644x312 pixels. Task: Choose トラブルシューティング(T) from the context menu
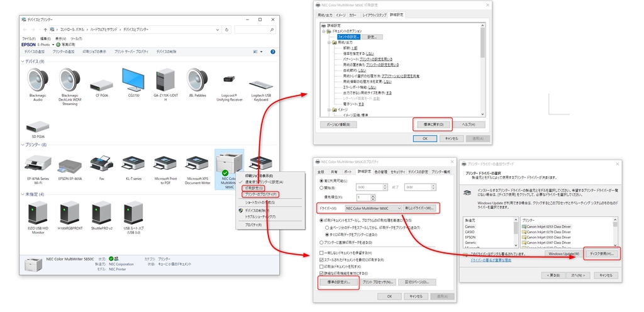(x=260, y=216)
